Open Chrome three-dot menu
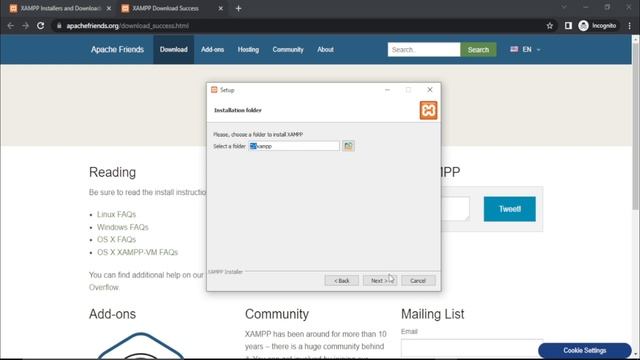 [629, 26]
